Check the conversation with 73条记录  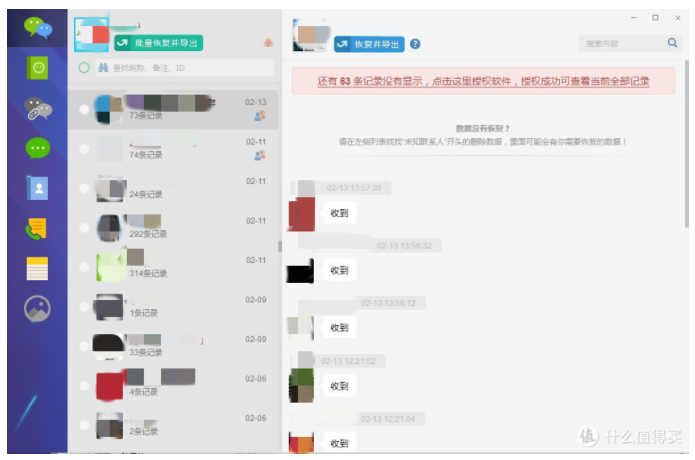point(84,109)
